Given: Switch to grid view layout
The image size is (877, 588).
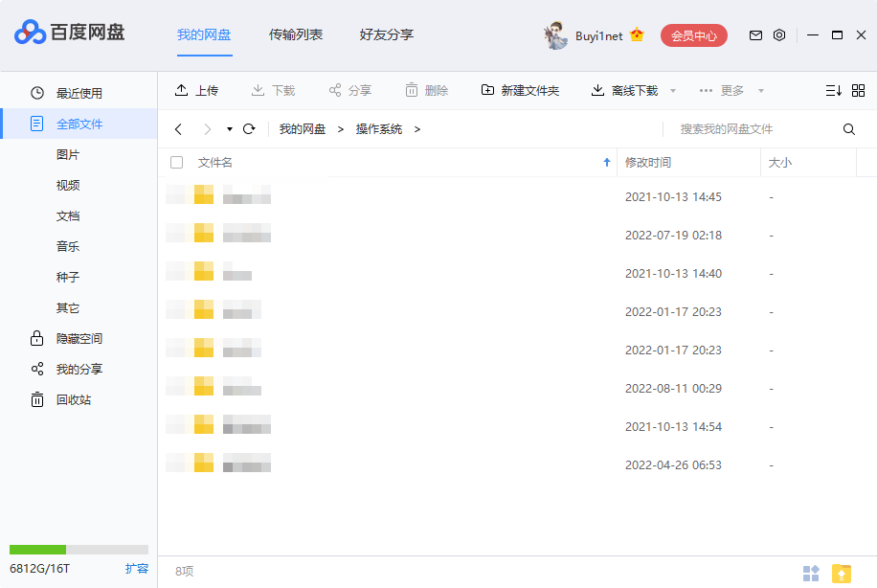Looking at the screenshot, I should pyautogui.click(x=858, y=90).
